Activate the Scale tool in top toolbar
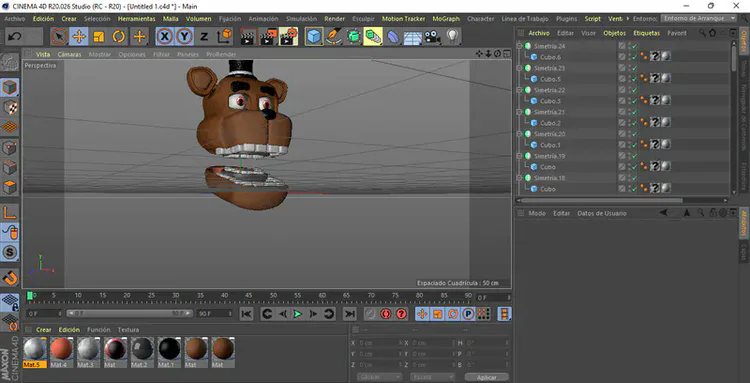750x383 pixels. tap(99, 36)
